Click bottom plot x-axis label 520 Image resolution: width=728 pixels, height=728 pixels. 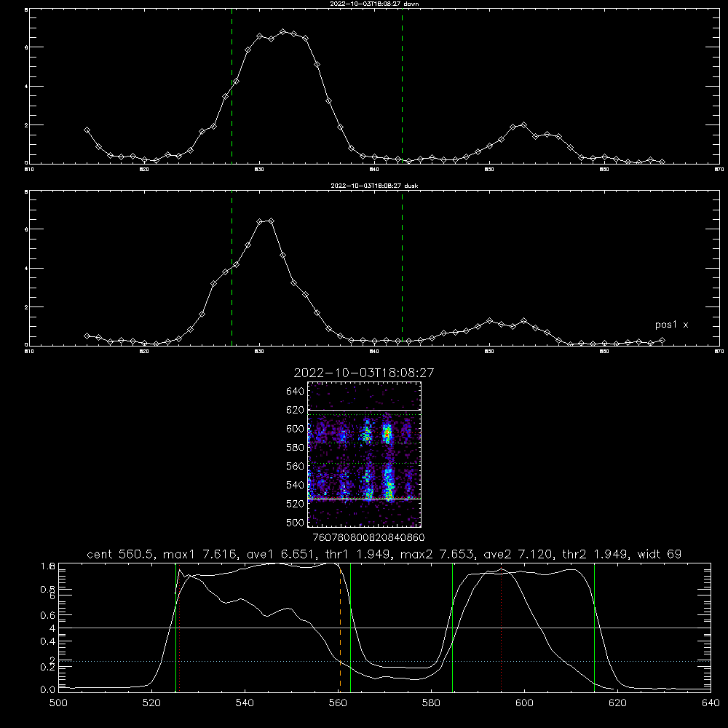point(151,703)
